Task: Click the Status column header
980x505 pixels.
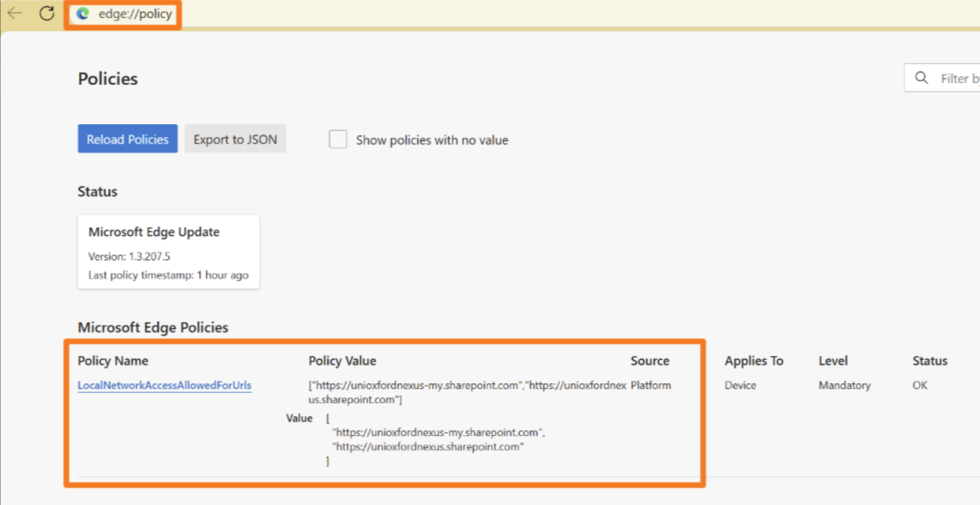Action: pyautogui.click(x=930, y=361)
